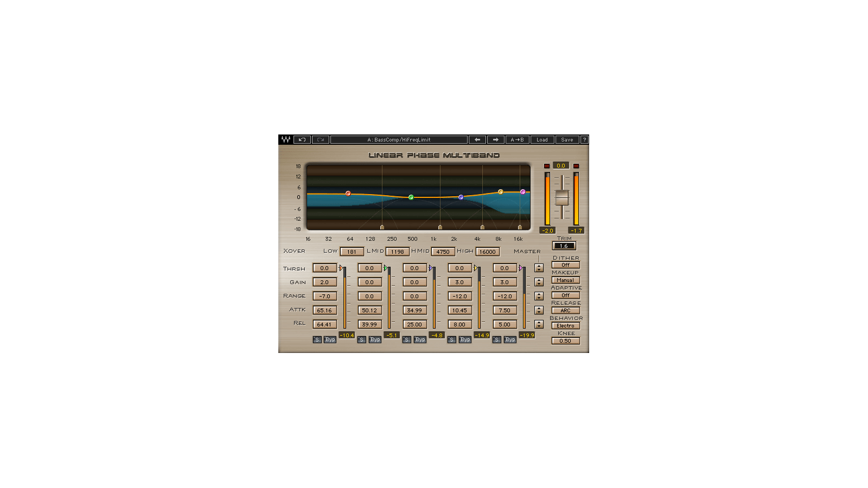Open help with the question mark

click(x=584, y=139)
